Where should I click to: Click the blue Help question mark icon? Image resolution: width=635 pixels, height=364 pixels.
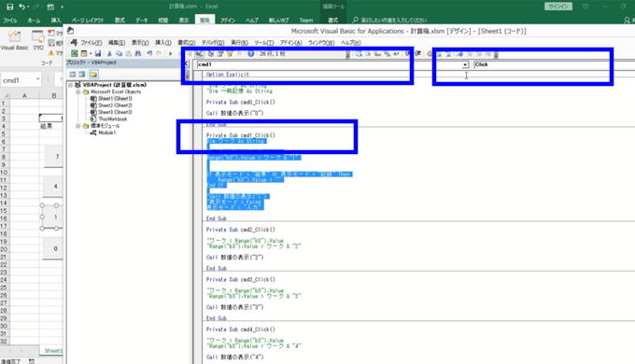tap(250, 53)
